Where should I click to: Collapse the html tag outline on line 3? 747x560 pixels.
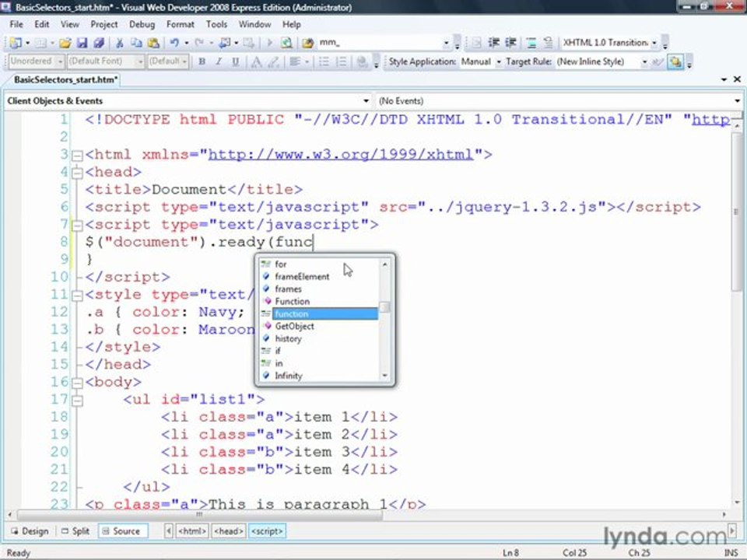click(77, 156)
